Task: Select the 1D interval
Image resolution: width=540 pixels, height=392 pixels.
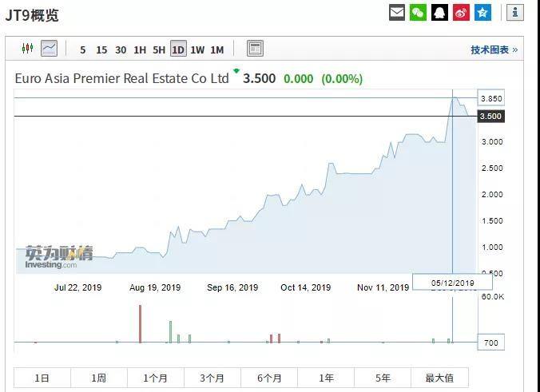Action: pyautogui.click(x=177, y=49)
